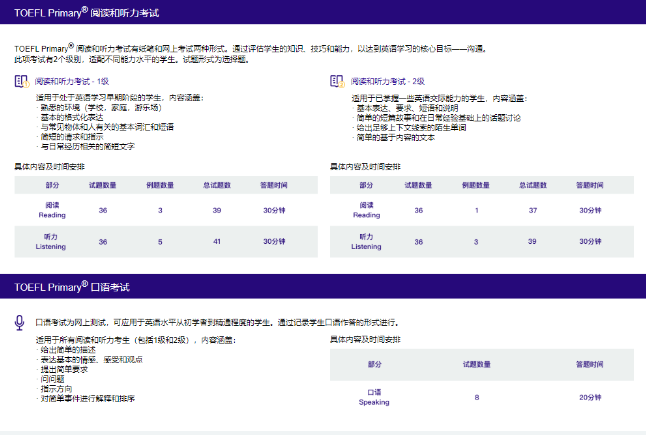Viewport: 646px width, 435px height.
Task: Click '具体内容及时间安排' above the Speaking table
Action: (365, 339)
